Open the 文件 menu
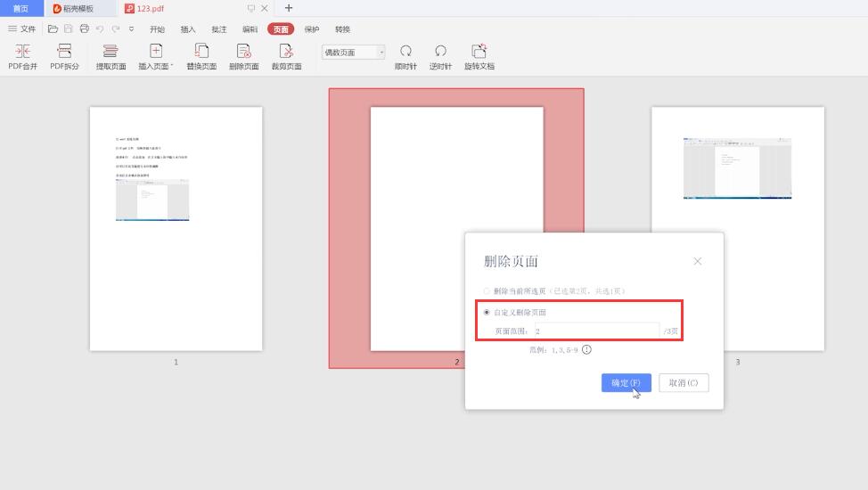868x490 pixels. 22,29
